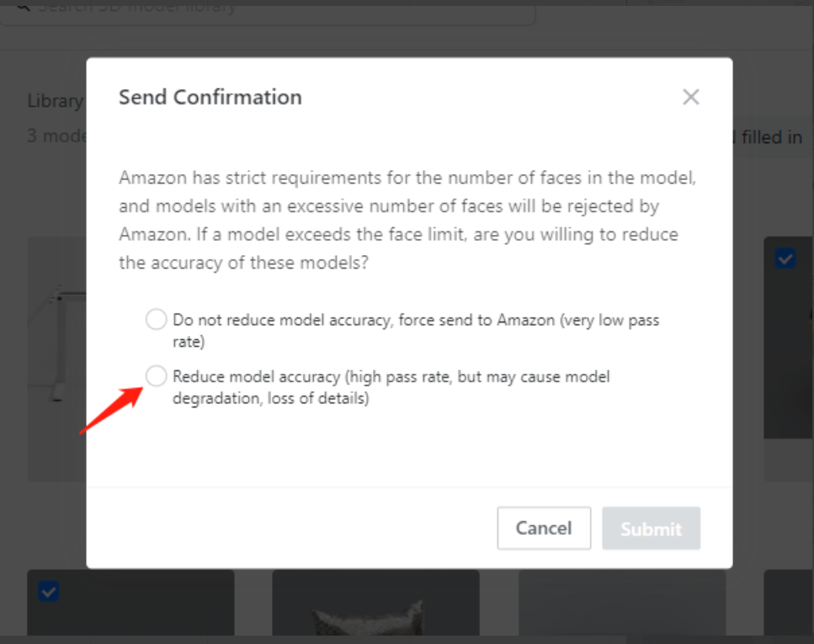Select "Do not reduce model accuracy" radio option
The width and height of the screenshot is (814, 644).
tap(156, 320)
